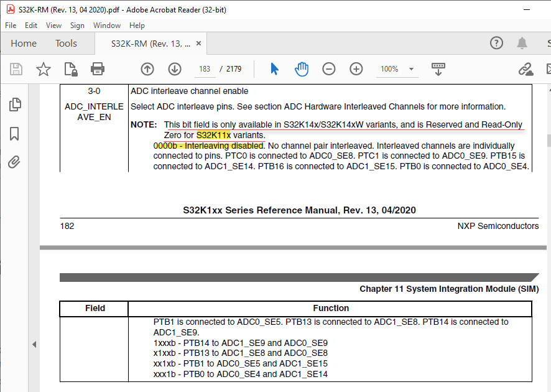
Task: Share a link using the chain icon
Action: point(526,69)
